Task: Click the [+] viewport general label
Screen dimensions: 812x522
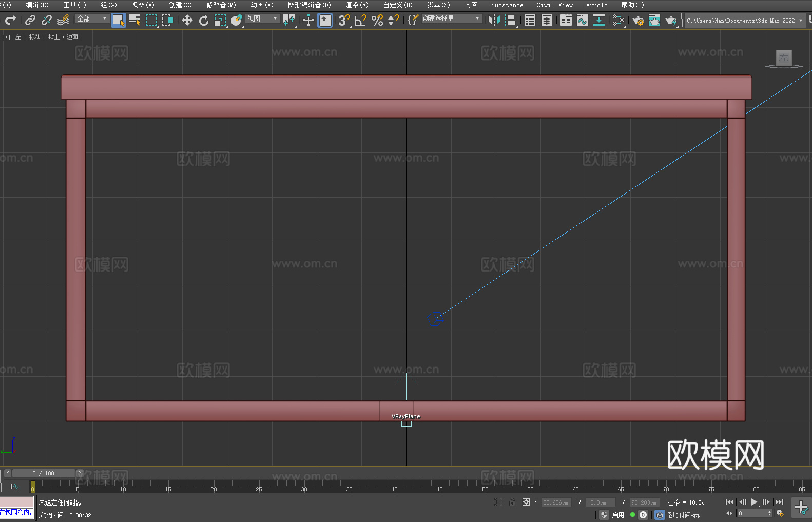Action: (x=6, y=37)
